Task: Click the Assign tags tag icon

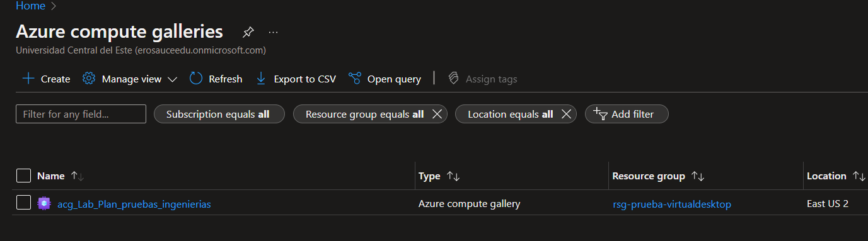Action: click(x=453, y=79)
